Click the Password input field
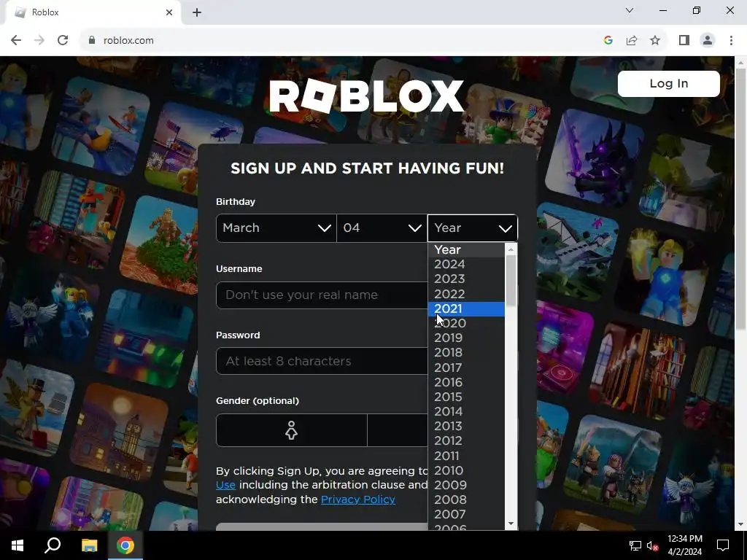The width and height of the screenshot is (747, 560). click(322, 361)
